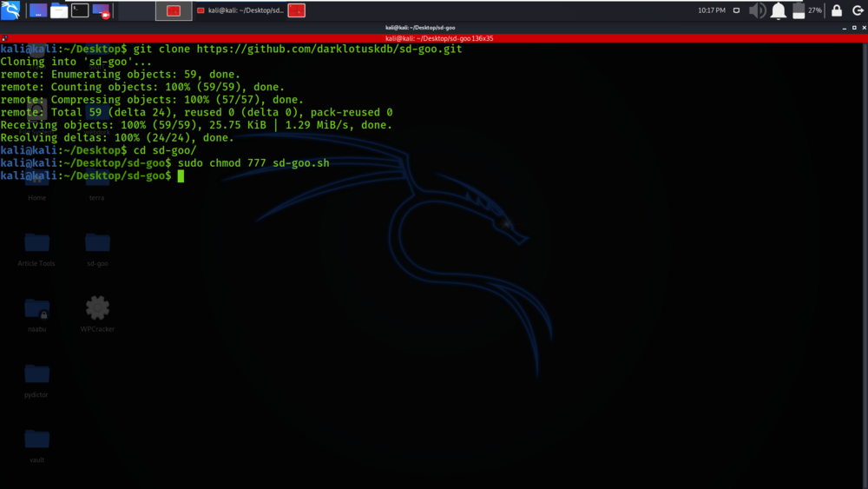The height and width of the screenshot is (489, 868).
Task: Click the log out icon
Action: [858, 10]
